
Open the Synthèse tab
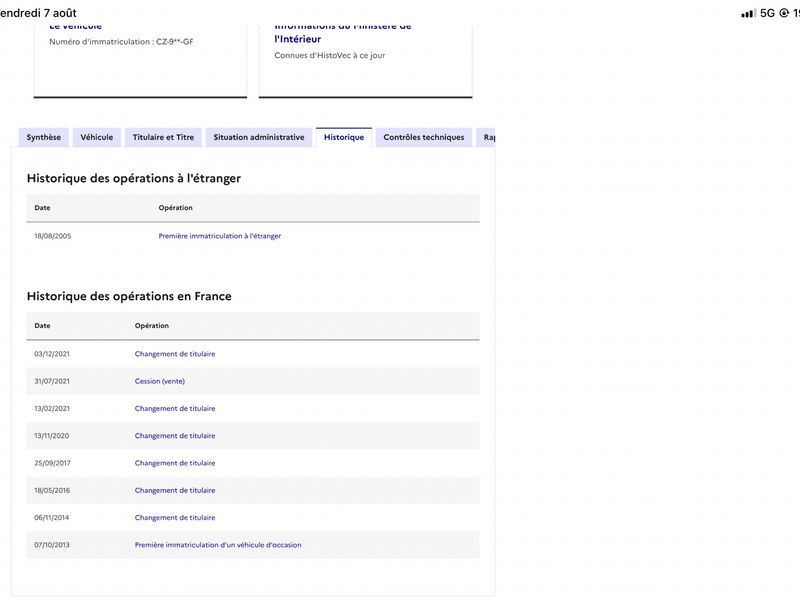click(43, 137)
